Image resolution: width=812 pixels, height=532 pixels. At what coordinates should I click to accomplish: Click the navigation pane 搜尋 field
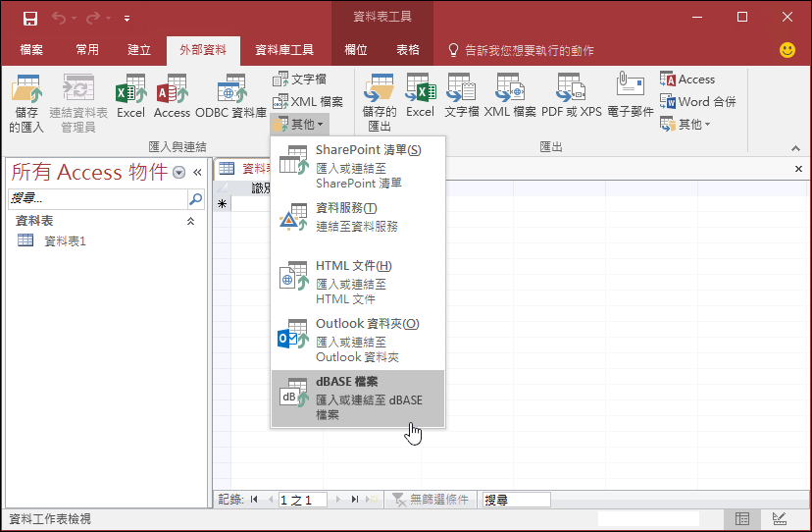[x=98, y=198]
